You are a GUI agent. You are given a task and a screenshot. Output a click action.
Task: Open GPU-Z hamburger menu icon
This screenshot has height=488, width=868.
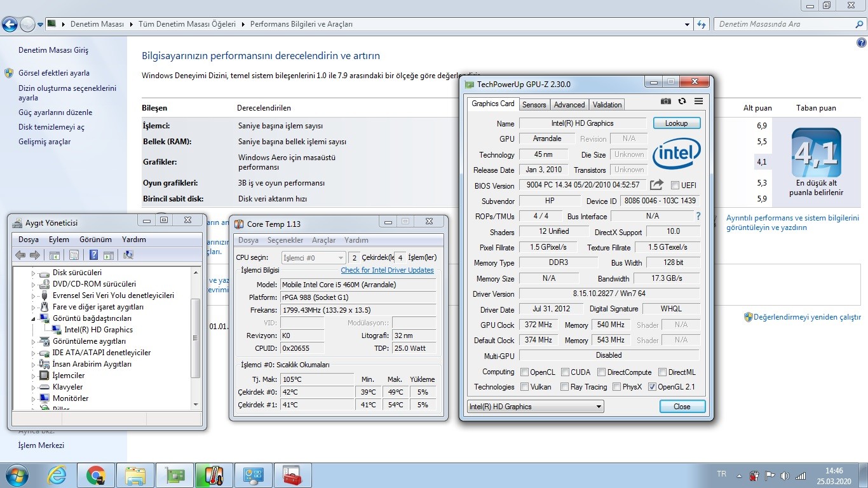[x=698, y=101]
